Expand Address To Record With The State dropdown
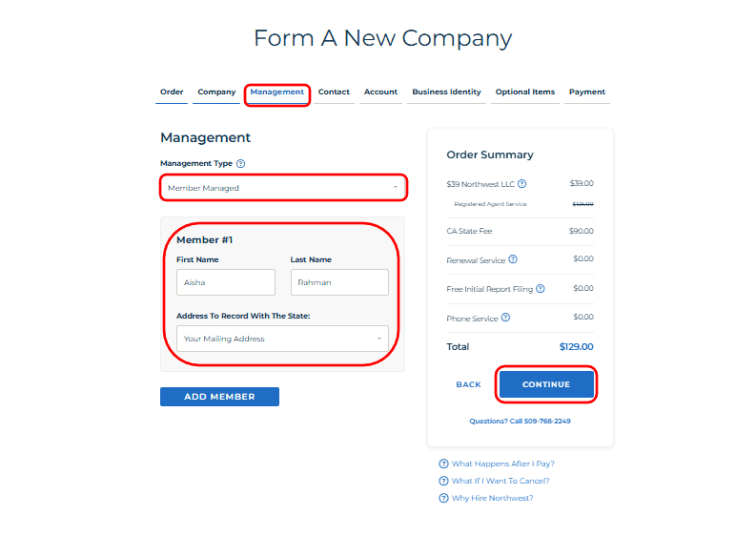 (282, 339)
